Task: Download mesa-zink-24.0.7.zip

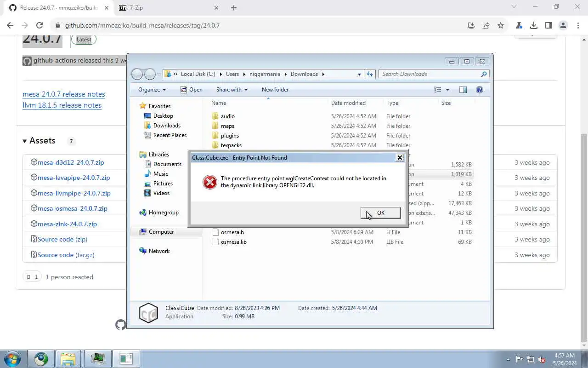Action: point(67,224)
